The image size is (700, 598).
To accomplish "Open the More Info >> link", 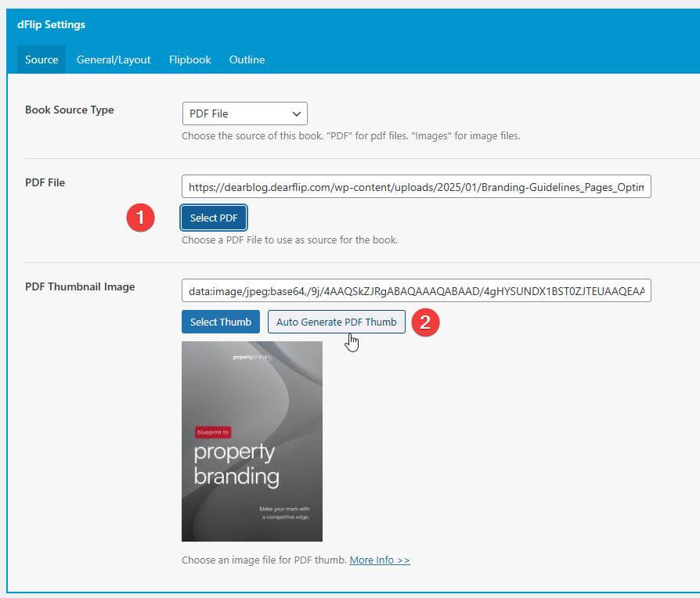I will click(380, 560).
